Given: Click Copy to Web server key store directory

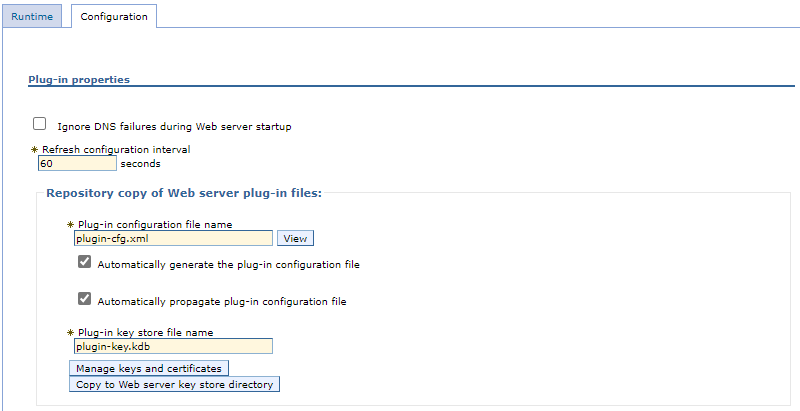Looking at the screenshot, I should [x=174, y=384].
